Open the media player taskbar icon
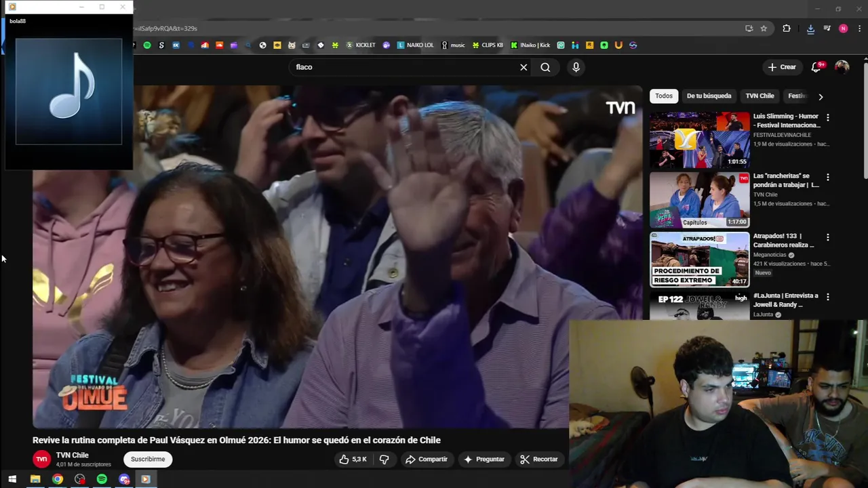This screenshot has height=488, width=868. (x=145, y=479)
